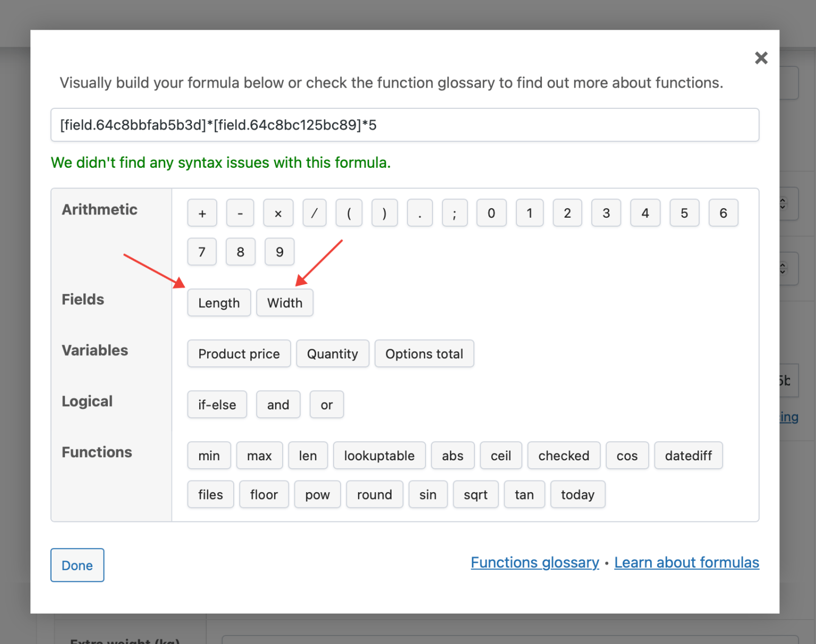Add the Options total variable
The width and height of the screenshot is (816, 644).
point(424,354)
